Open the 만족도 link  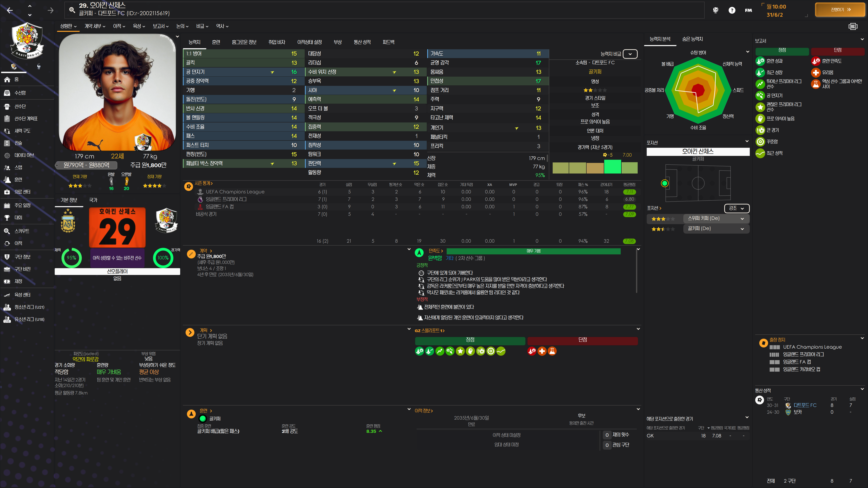tap(436, 251)
